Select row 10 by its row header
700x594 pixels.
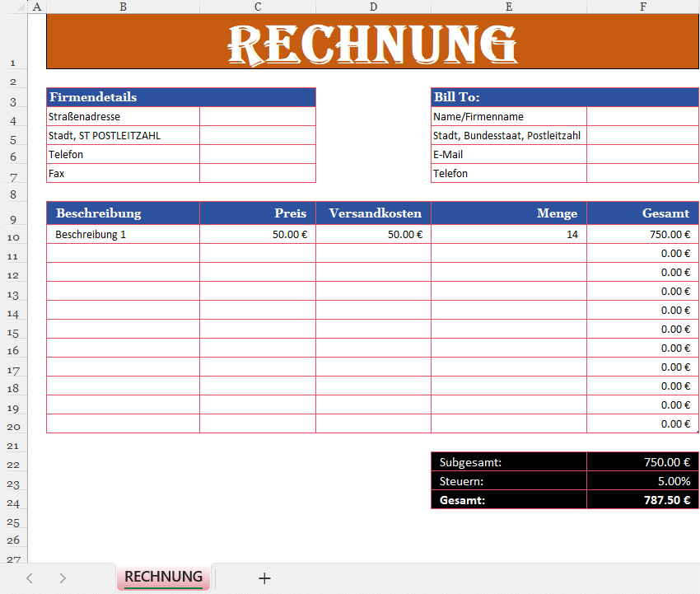pyautogui.click(x=14, y=234)
